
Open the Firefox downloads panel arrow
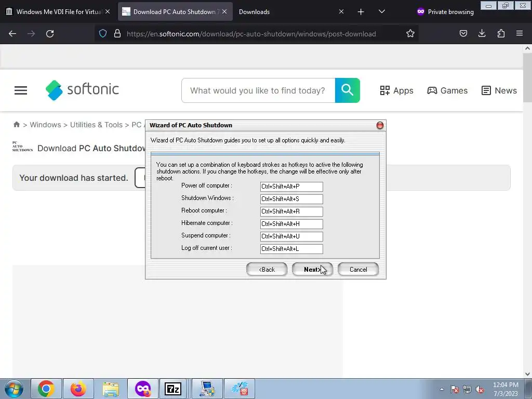(482, 33)
